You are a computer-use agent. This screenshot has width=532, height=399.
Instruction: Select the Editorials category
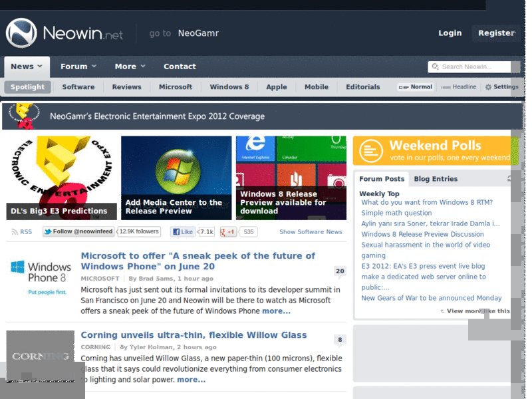click(363, 87)
